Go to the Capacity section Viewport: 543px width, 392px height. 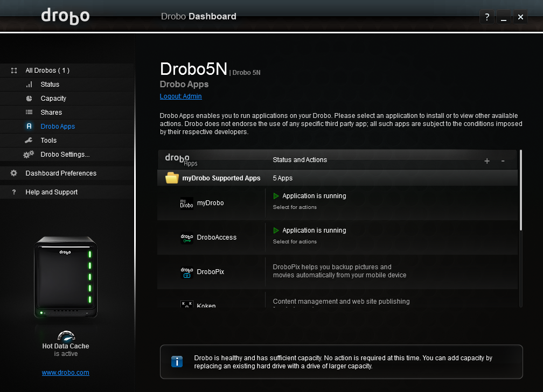[53, 99]
